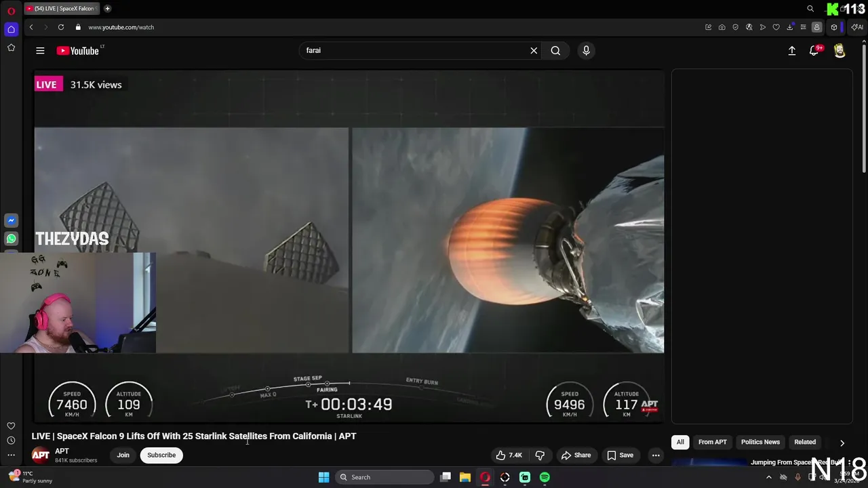
Task: Open the extensions cube icon
Action: coord(834,27)
